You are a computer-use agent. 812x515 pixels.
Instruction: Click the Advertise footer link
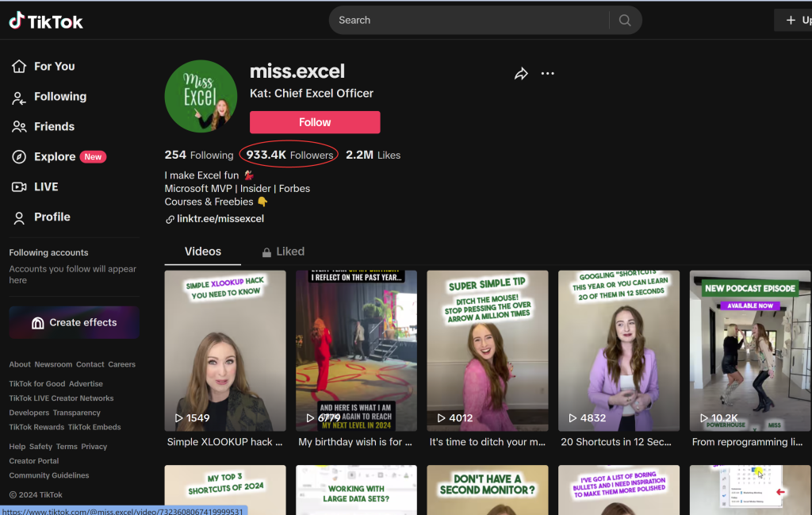pyautogui.click(x=86, y=384)
